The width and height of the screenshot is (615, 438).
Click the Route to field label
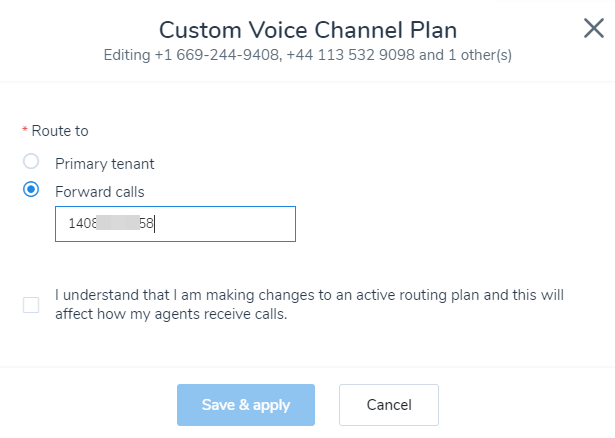[60, 131]
